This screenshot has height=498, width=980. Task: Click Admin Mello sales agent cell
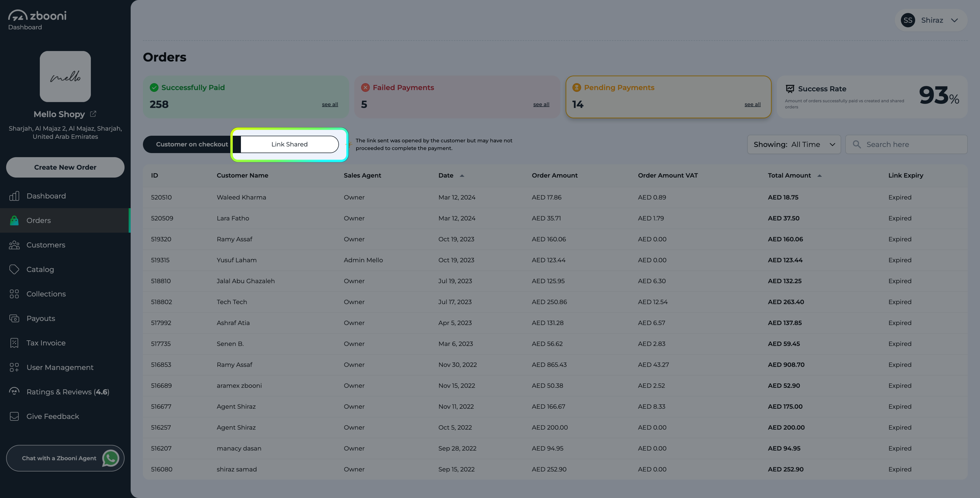coord(363,260)
